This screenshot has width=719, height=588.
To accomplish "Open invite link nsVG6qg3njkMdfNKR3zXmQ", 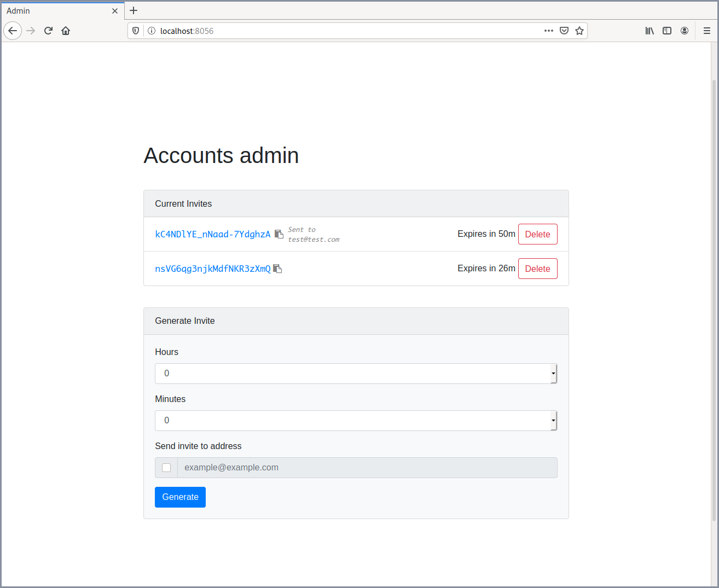I will (x=213, y=269).
